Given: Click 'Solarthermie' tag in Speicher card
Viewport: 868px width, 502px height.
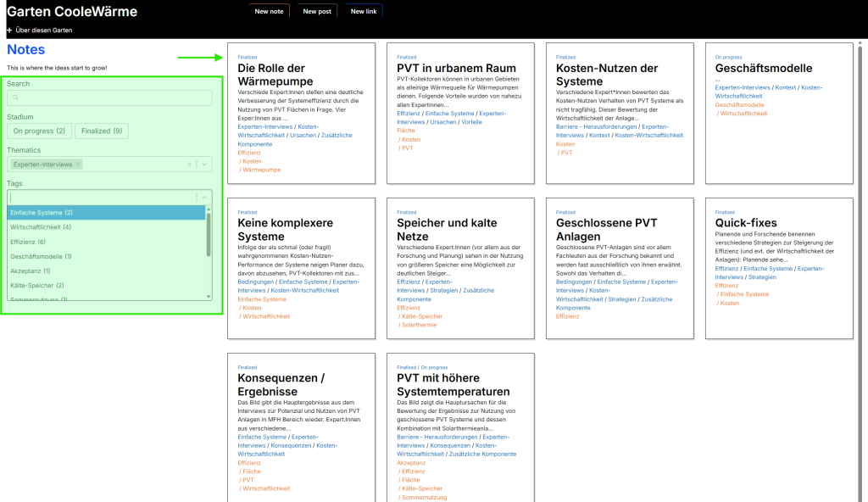Looking at the screenshot, I should tap(419, 326).
